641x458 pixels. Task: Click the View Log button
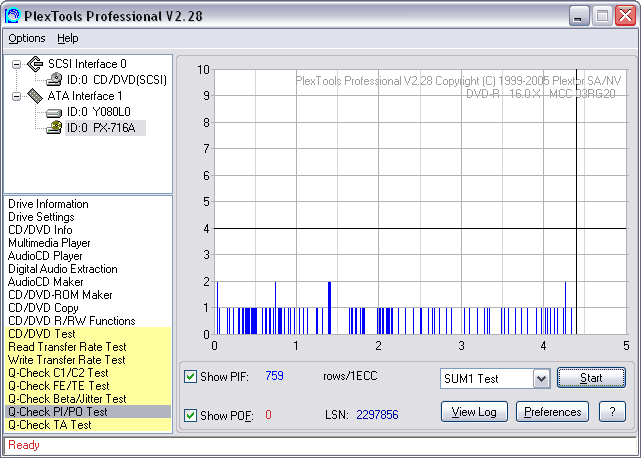click(x=474, y=412)
